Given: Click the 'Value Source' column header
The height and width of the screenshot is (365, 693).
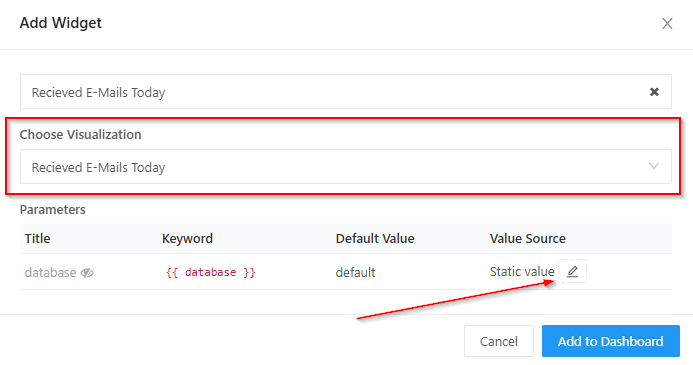Looking at the screenshot, I should 527,239.
